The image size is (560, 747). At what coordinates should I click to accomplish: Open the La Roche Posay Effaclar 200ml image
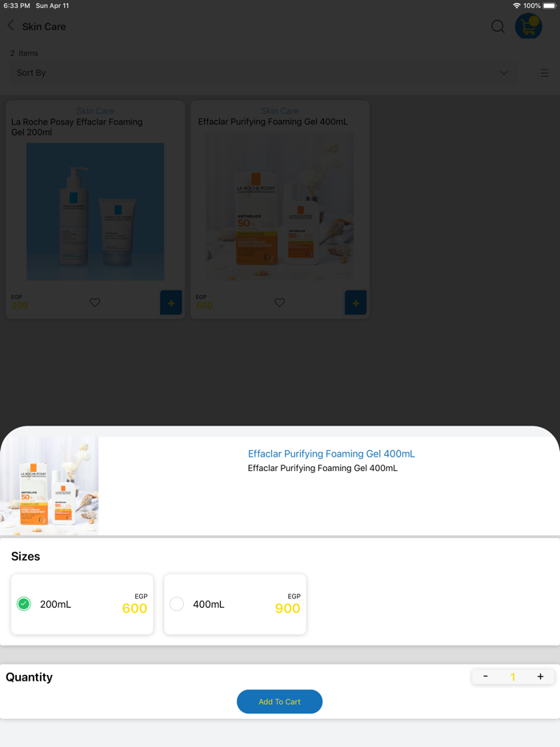(x=95, y=211)
